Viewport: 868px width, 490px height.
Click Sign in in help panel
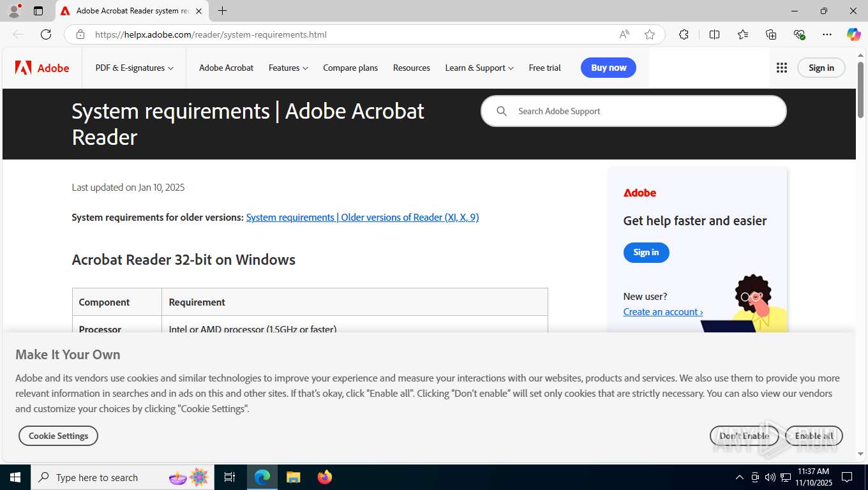pos(646,253)
